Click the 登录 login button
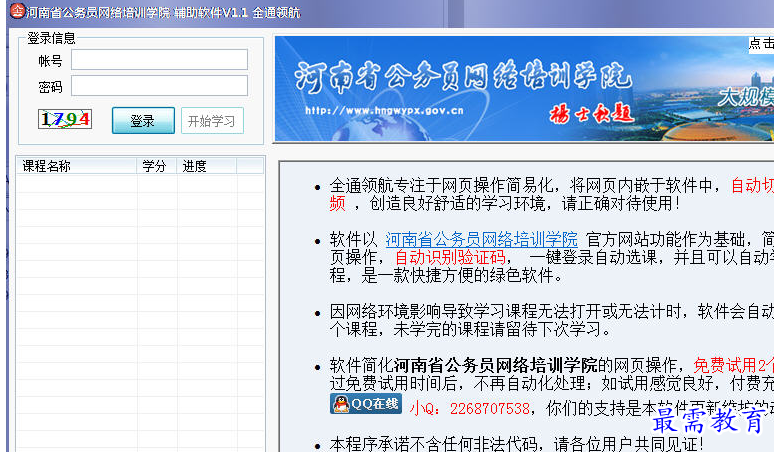 (143, 120)
